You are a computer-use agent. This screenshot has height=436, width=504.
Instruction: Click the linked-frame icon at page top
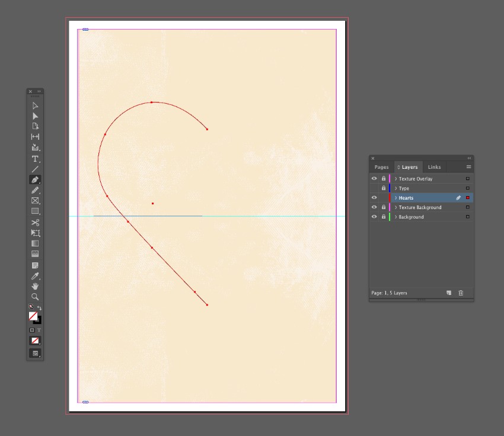[x=85, y=30]
